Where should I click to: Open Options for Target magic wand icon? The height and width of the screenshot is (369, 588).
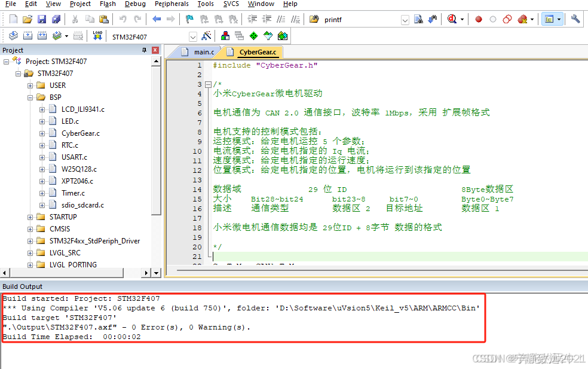[x=206, y=36]
